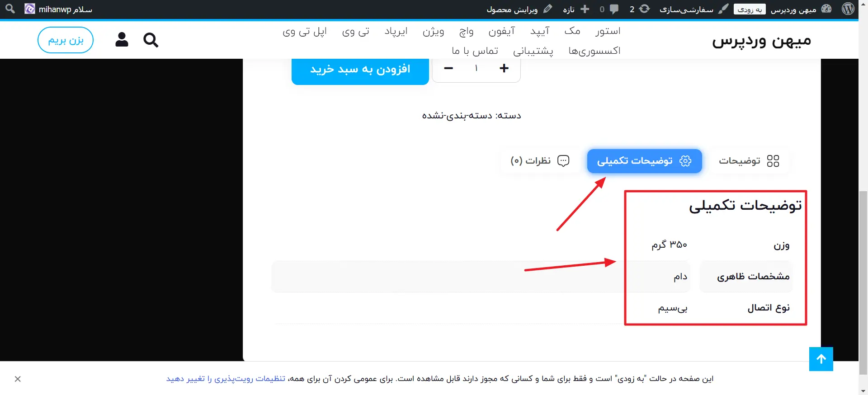Open the 'مک' menu item
The image size is (868, 395).
[x=572, y=31]
